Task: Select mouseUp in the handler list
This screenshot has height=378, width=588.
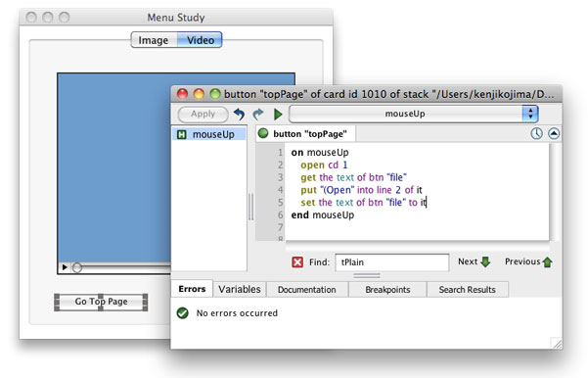Action: pos(208,134)
